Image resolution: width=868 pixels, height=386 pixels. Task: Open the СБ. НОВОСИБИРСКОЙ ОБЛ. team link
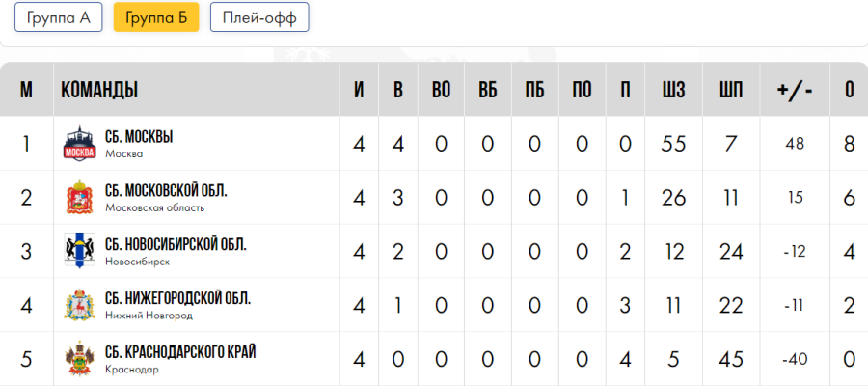click(175, 244)
